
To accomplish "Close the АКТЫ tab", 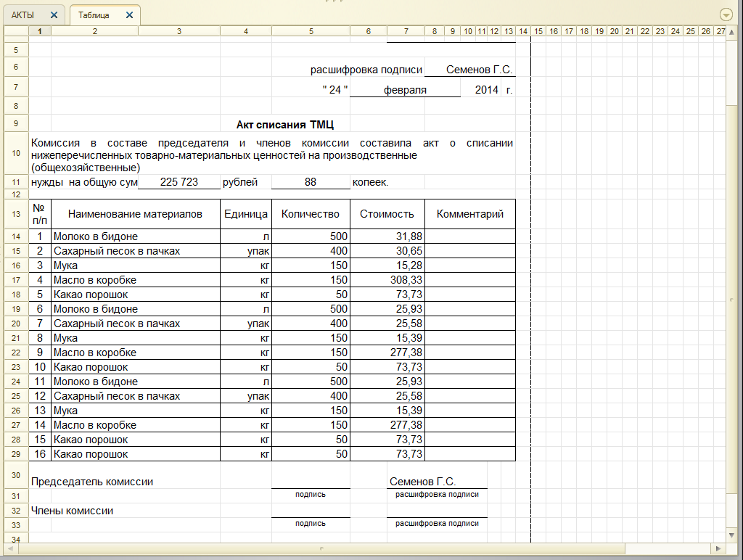I will (x=54, y=15).
